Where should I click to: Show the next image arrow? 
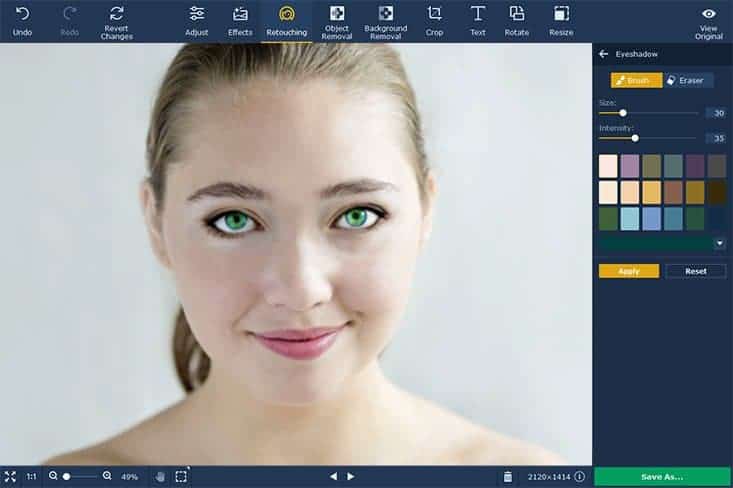point(351,477)
